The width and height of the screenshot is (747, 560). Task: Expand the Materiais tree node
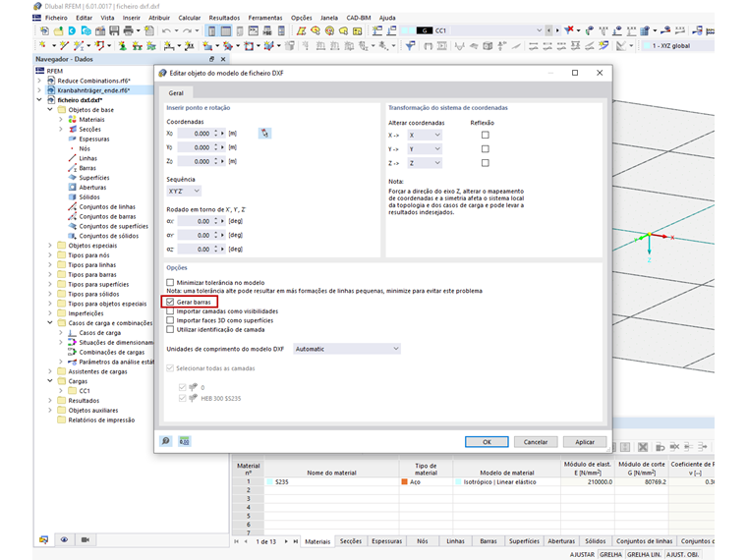click(61, 120)
